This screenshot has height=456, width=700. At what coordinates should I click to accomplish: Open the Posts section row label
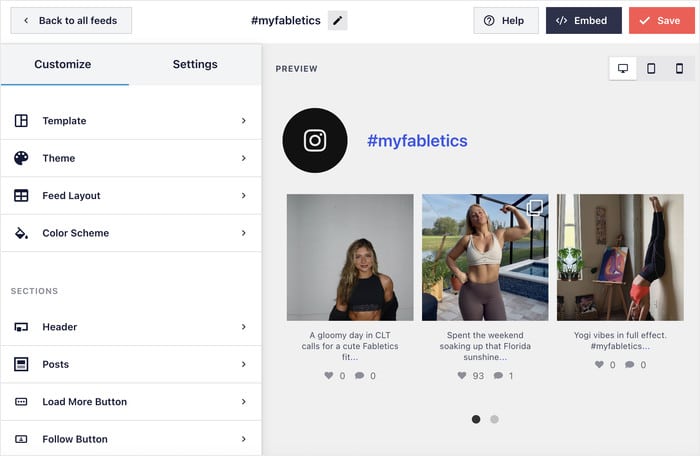coord(56,364)
